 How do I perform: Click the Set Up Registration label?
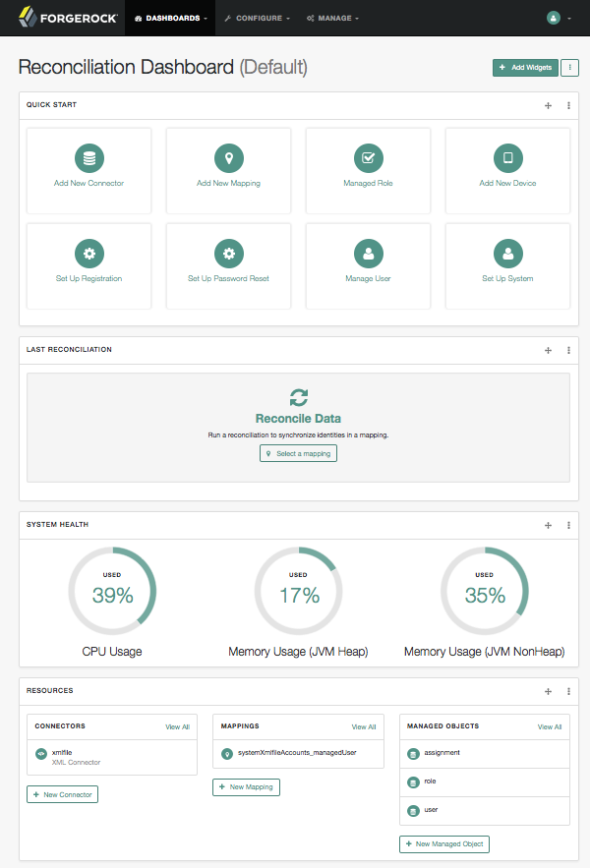click(x=88, y=278)
